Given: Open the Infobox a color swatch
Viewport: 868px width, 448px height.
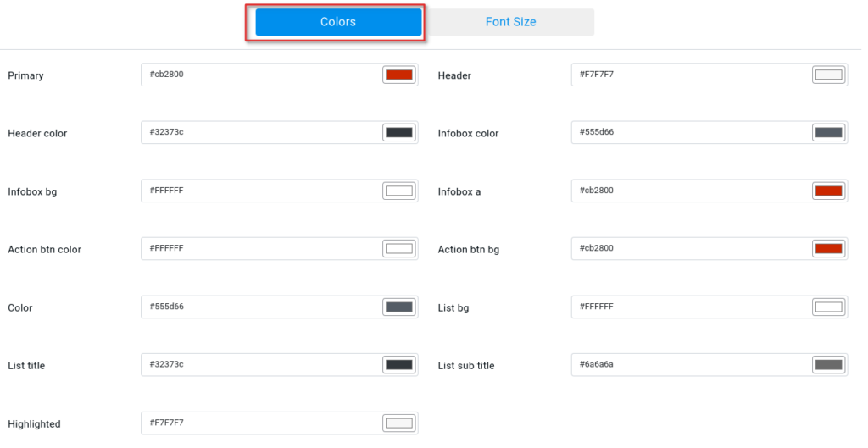Looking at the screenshot, I should tap(829, 191).
